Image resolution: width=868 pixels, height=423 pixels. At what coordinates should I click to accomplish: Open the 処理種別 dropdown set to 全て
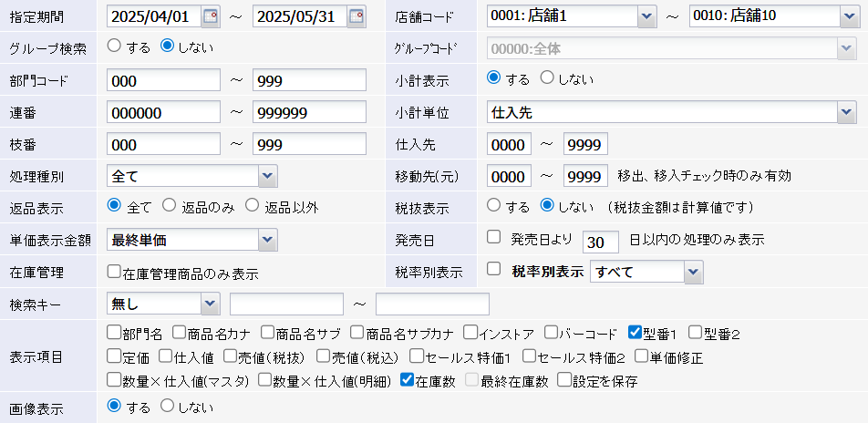(267, 175)
